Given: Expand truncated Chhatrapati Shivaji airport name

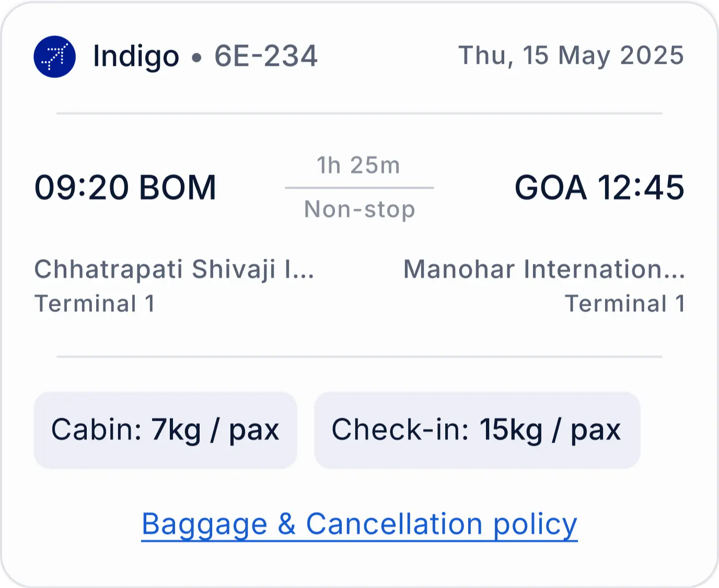Looking at the screenshot, I should pyautogui.click(x=174, y=270).
